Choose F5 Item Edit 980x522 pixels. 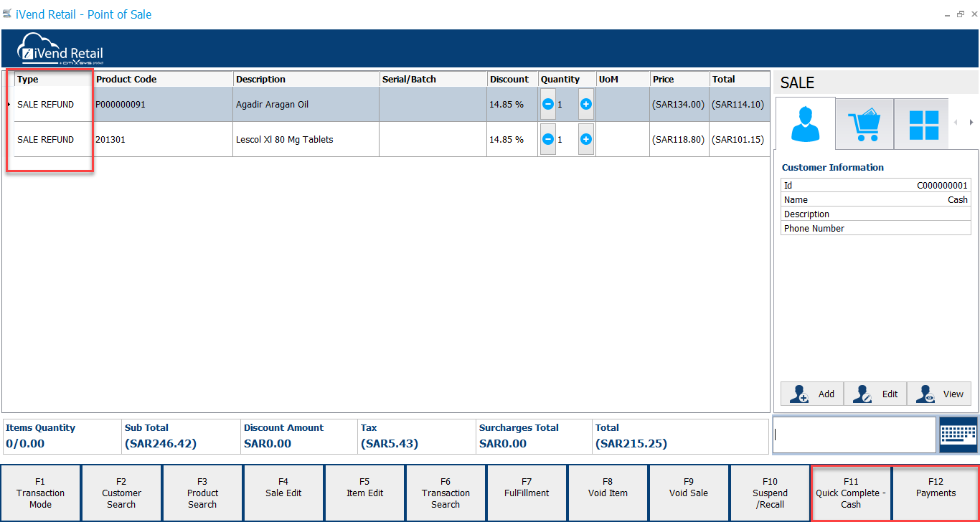[365, 493]
